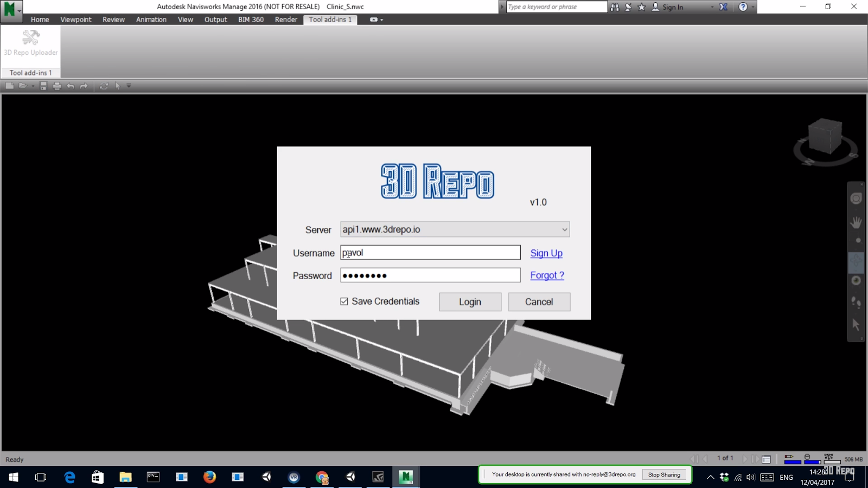This screenshot has width=868, height=488.
Task: Open the Sheet Browser icon in status bar
Action: coord(767,459)
